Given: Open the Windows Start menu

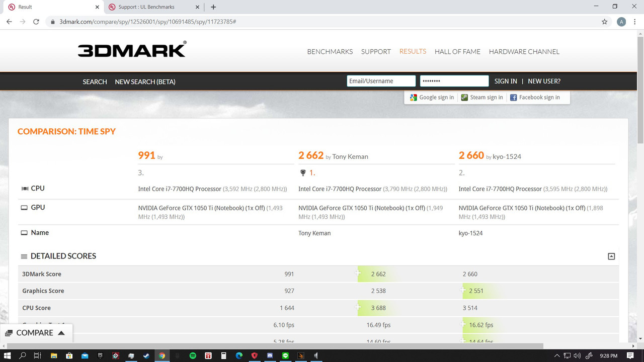Looking at the screenshot, I should (8, 355).
